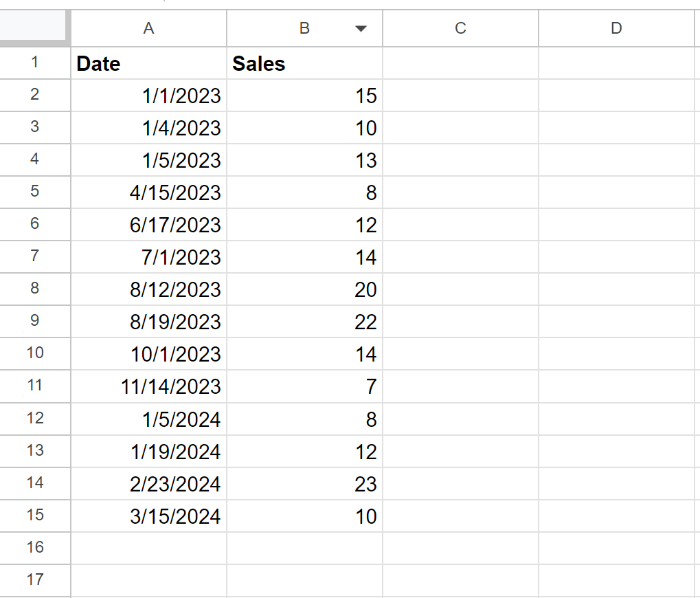
Task: Click cell containing 1/1/2023
Action: [148, 96]
